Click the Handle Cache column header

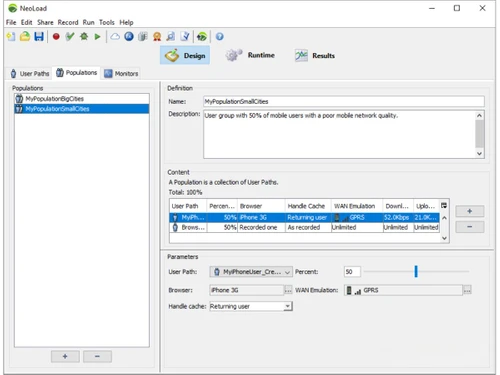(308, 206)
